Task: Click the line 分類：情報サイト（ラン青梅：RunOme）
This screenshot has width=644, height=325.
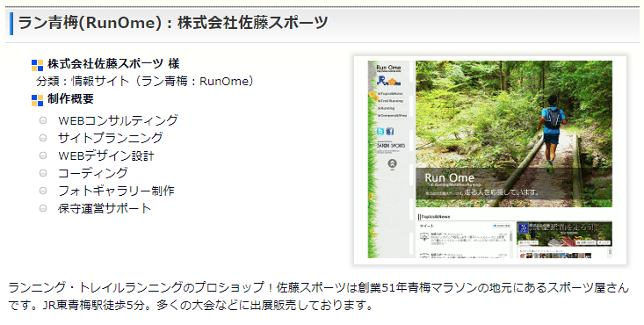Action: click(145, 82)
